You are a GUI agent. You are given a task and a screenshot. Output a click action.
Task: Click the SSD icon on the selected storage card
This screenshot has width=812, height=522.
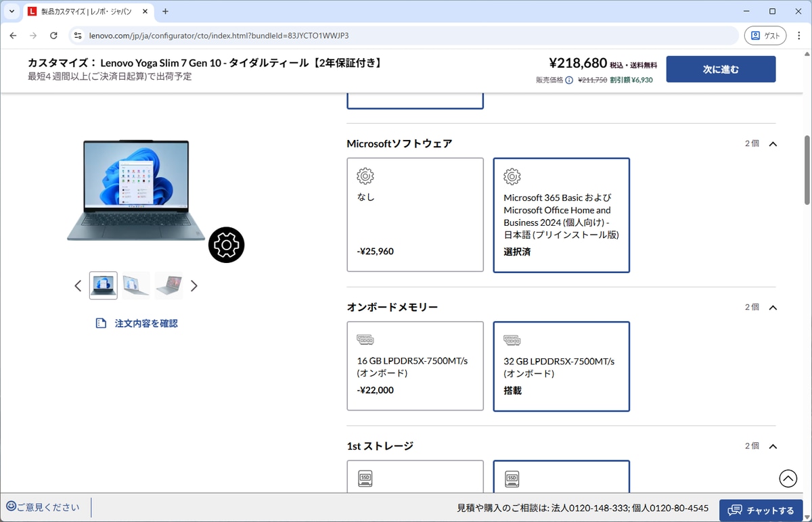(x=512, y=477)
